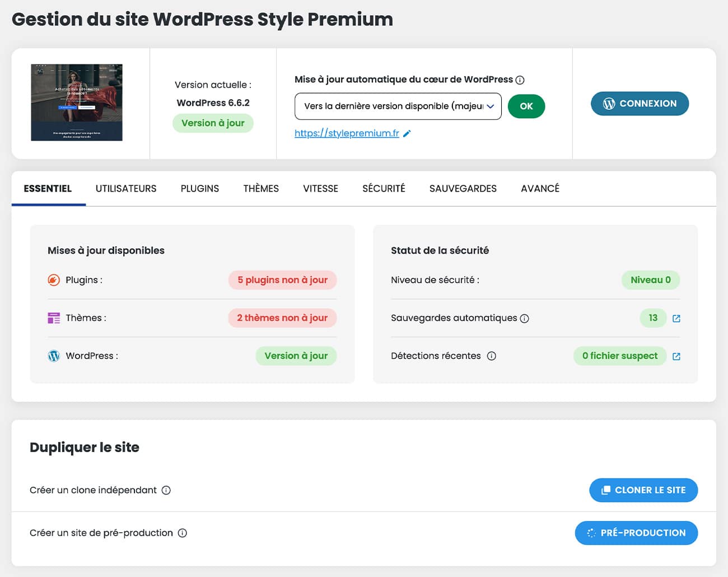Switch to the Sécurité tab
728x577 pixels.
pos(384,188)
